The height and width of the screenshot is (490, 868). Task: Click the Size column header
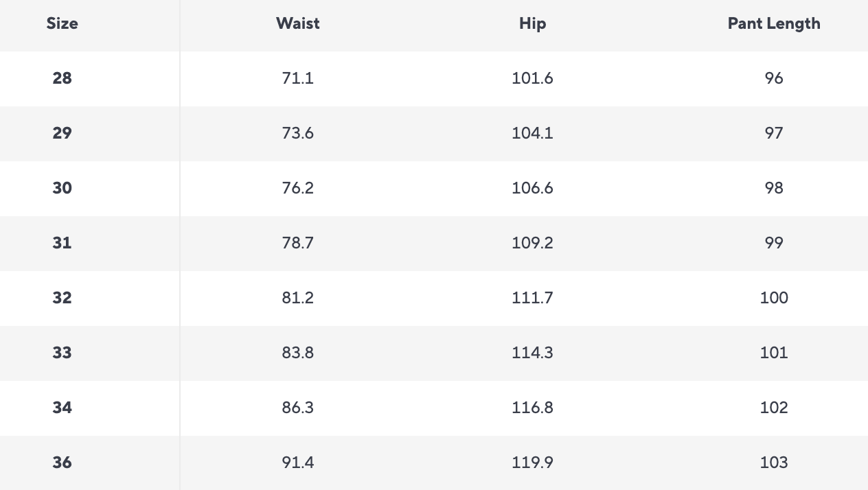[62, 23]
